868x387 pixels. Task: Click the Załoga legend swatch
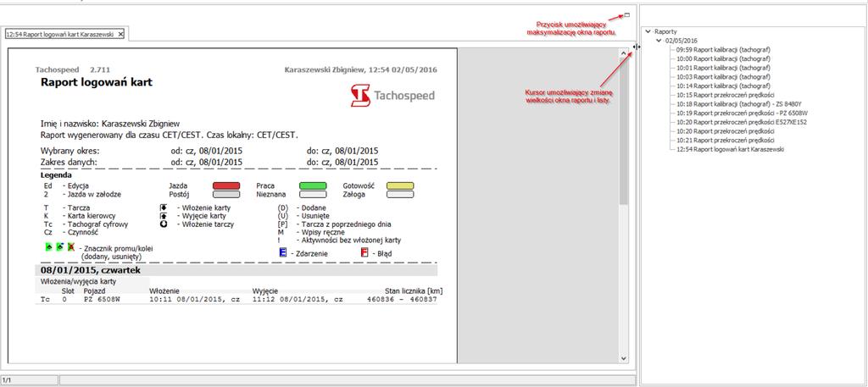click(400, 195)
